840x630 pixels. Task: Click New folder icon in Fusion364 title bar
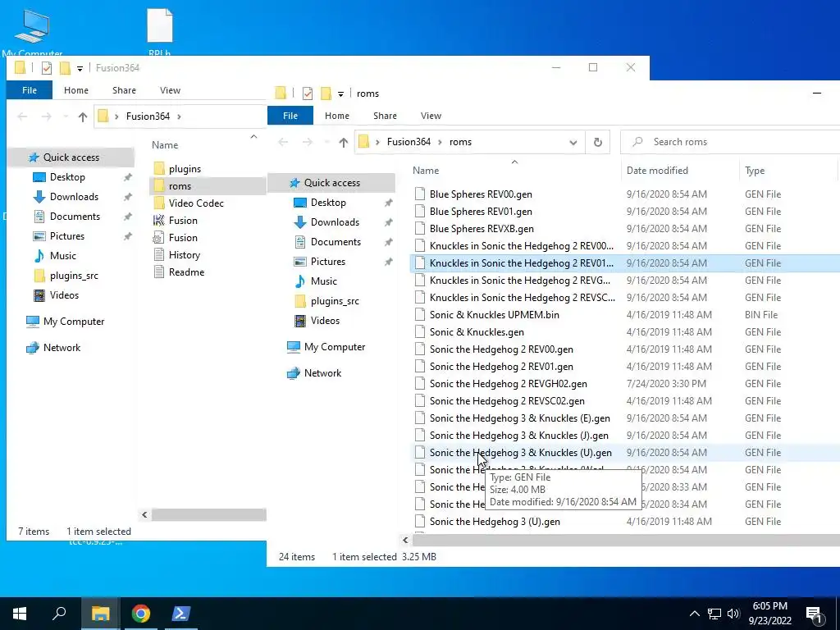click(65, 68)
